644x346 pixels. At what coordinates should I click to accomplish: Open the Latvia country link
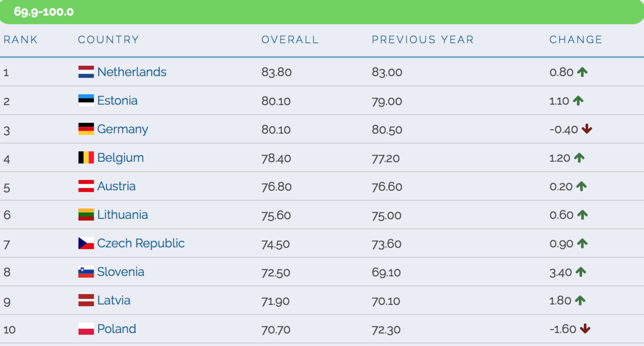(114, 300)
